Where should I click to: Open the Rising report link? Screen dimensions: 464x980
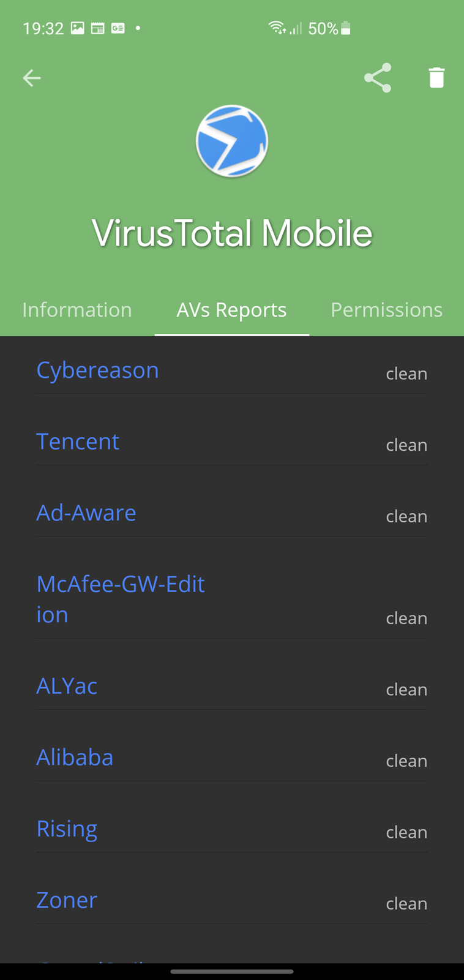click(67, 829)
